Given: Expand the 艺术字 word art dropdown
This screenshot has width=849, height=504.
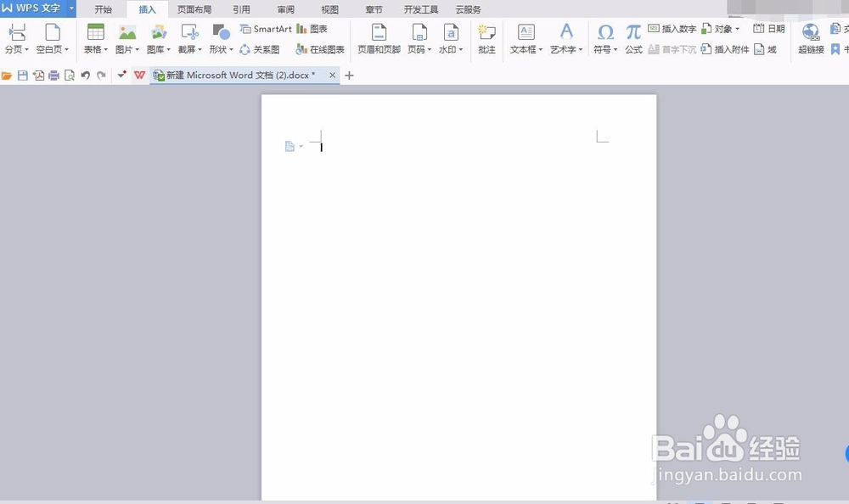Looking at the screenshot, I should point(581,50).
